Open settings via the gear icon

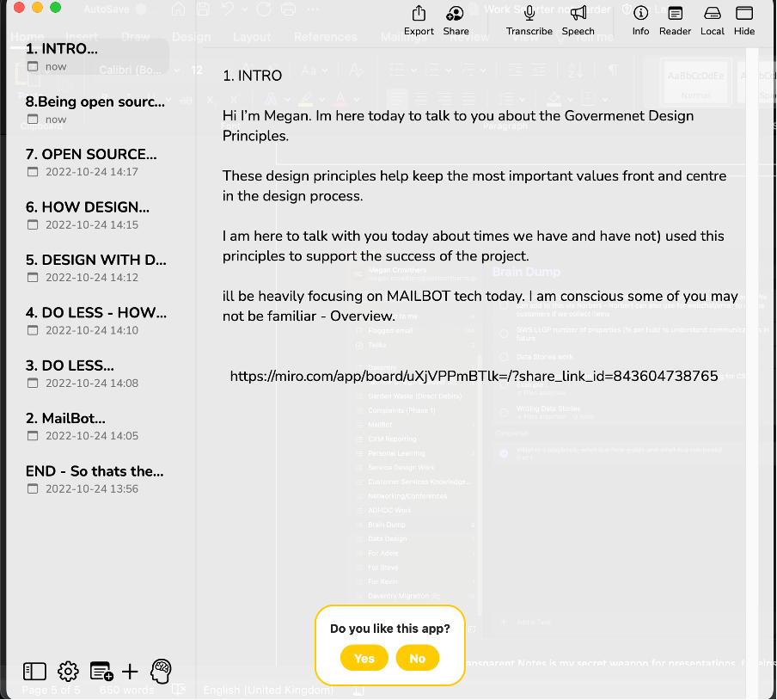coord(68,672)
